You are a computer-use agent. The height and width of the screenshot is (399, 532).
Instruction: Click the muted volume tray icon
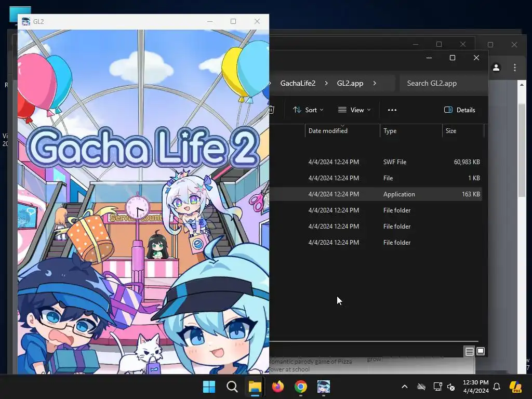[x=451, y=387]
